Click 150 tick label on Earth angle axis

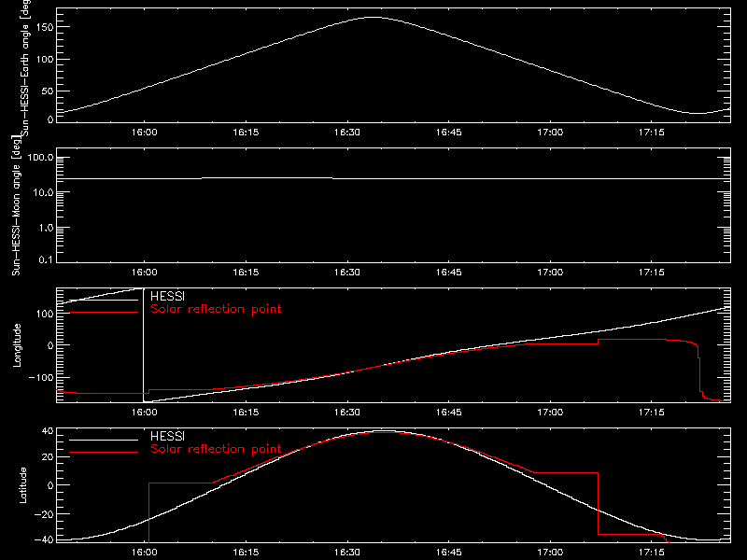pos(44,28)
